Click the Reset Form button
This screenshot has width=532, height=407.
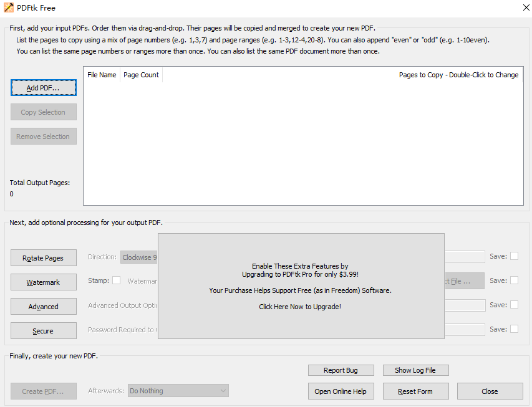pyautogui.click(x=415, y=391)
